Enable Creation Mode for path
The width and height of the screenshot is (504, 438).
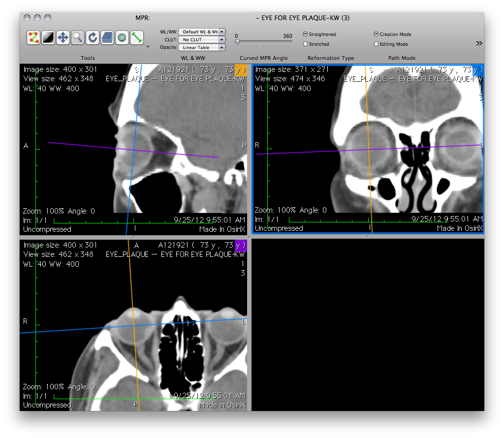click(377, 34)
